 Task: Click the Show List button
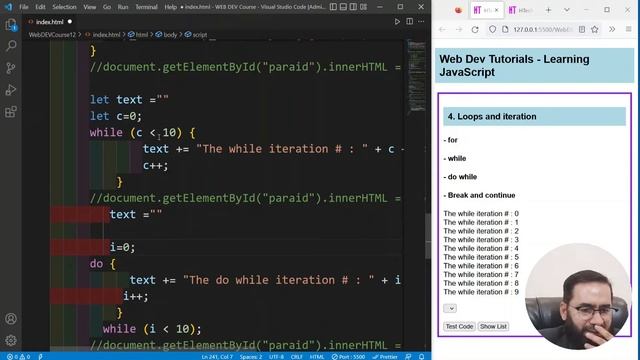tap(493, 327)
